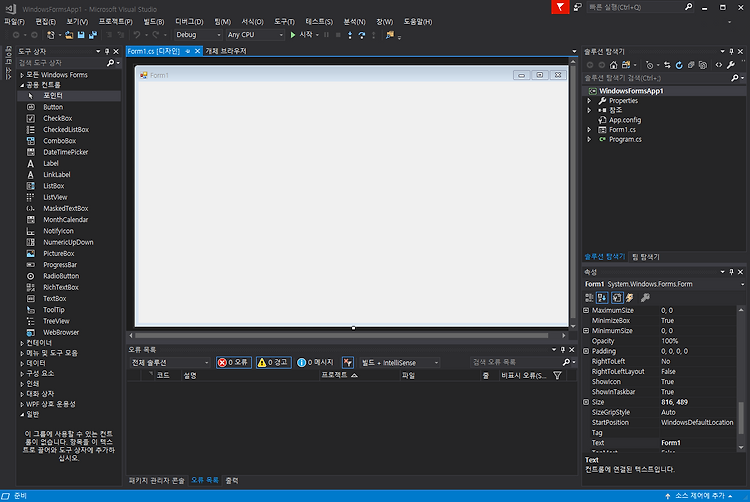Toggle pin on the 도구 상자 panel

[x=107, y=51]
